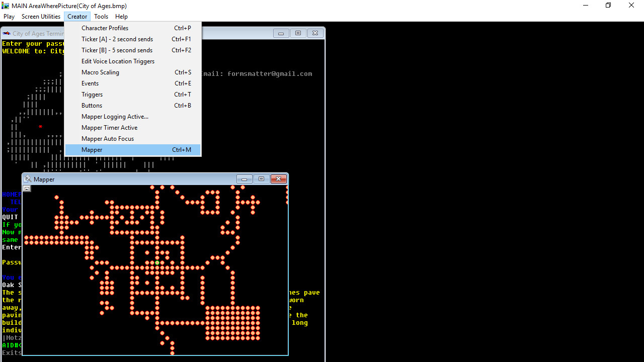Click the application icon in the main title bar

click(x=5, y=6)
